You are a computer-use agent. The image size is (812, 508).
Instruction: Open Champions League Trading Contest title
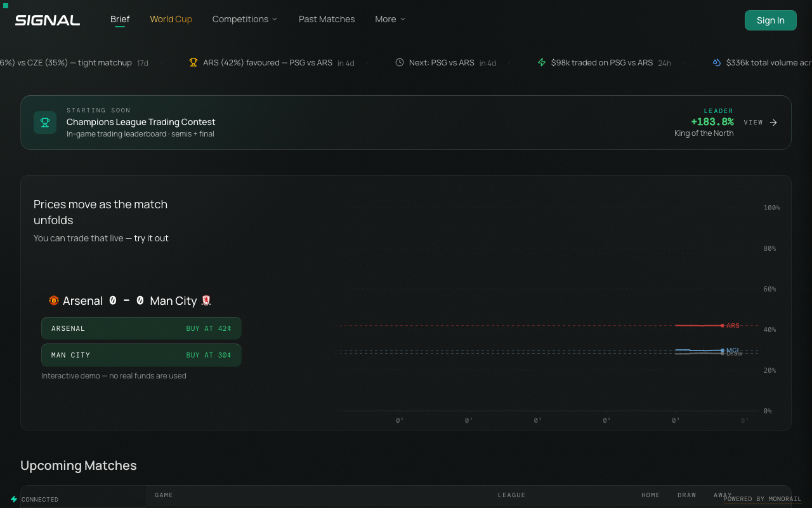141,122
